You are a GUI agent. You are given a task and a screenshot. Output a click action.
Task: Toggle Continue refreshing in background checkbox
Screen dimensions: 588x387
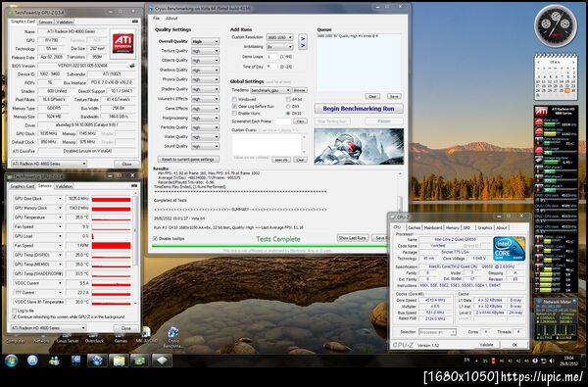coord(15,316)
